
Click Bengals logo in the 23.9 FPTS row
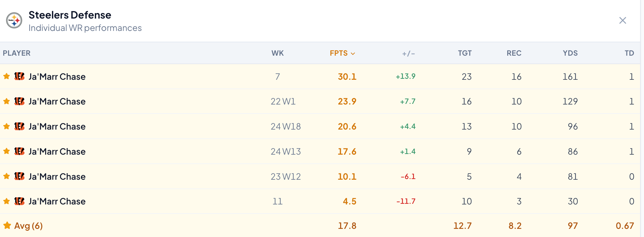pyautogui.click(x=19, y=101)
